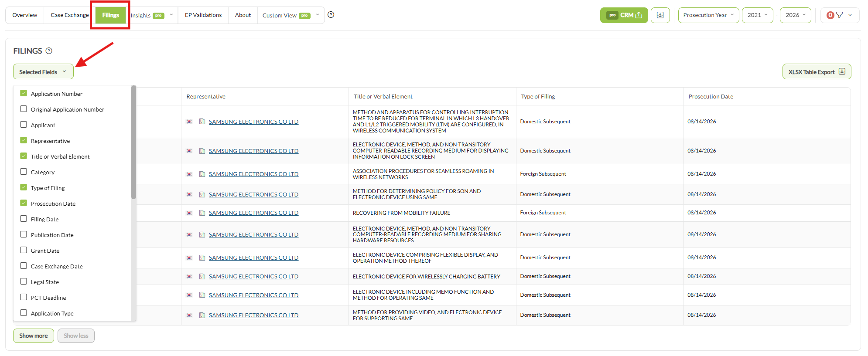Image resolution: width=868 pixels, height=356 pixels.
Task: Open the Prosecution Year dropdown
Action: click(708, 15)
